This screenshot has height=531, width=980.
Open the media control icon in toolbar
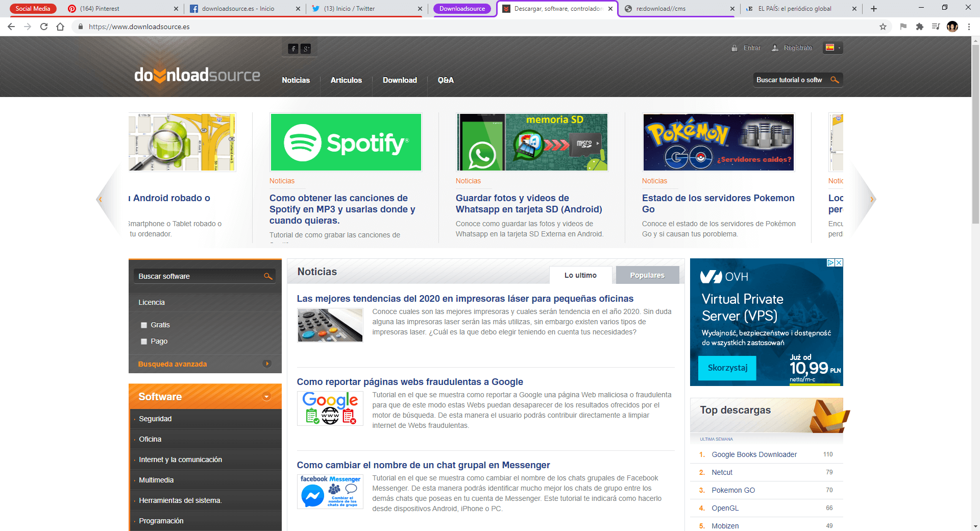click(x=936, y=27)
